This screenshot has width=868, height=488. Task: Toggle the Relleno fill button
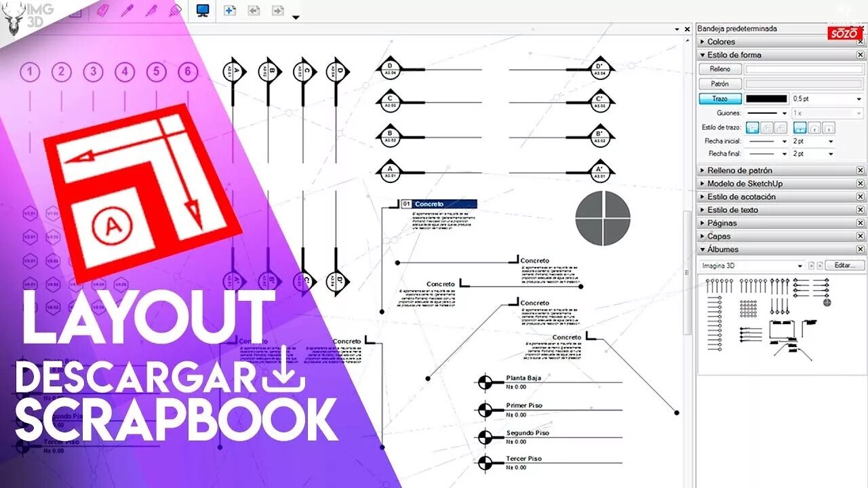pyautogui.click(x=720, y=69)
